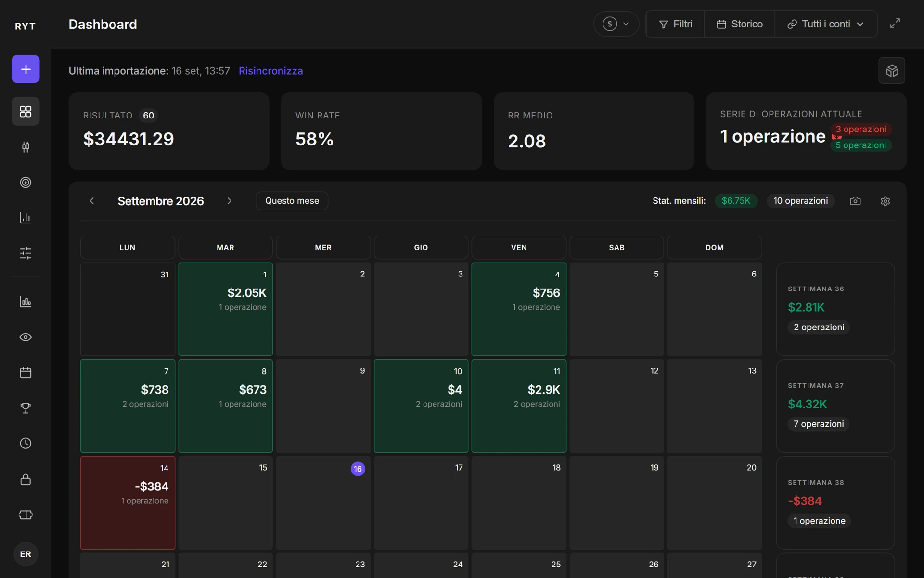Open the eye watchlist icon in sidebar
924x578 pixels.
pos(26,337)
